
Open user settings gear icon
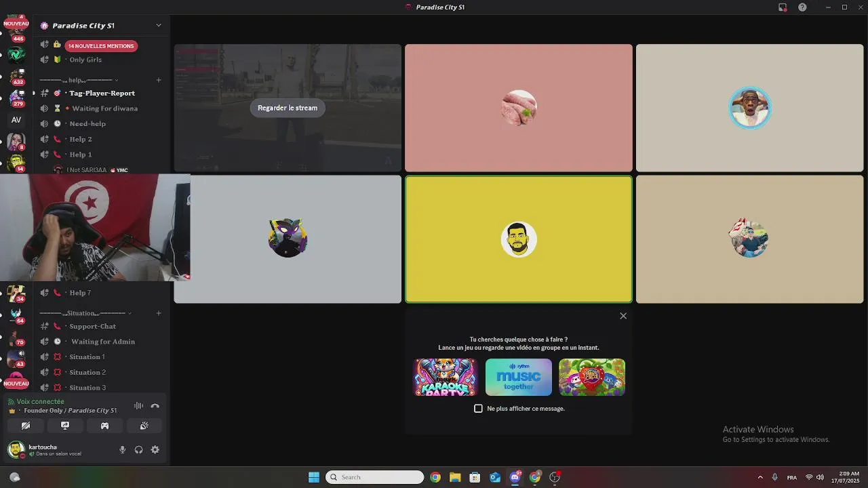(155, 449)
